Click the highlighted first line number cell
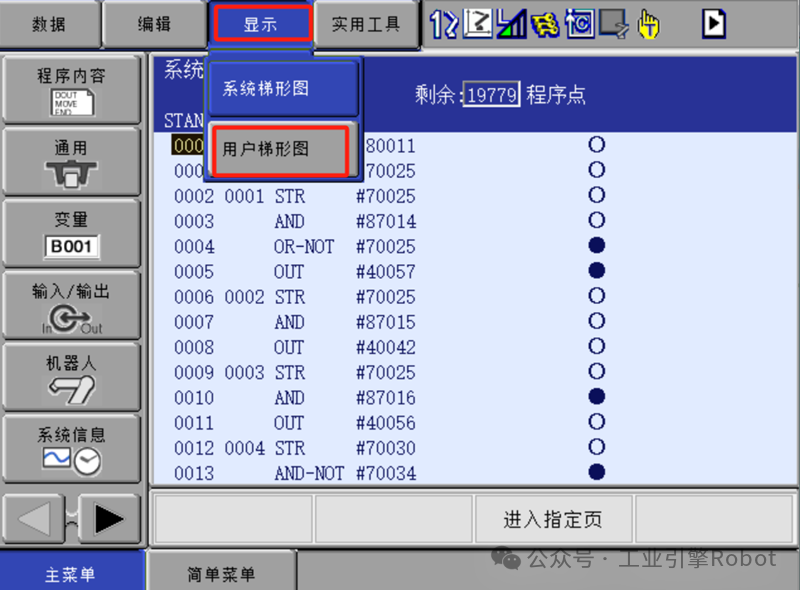The width and height of the screenshot is (800, 590). [187, 146]
